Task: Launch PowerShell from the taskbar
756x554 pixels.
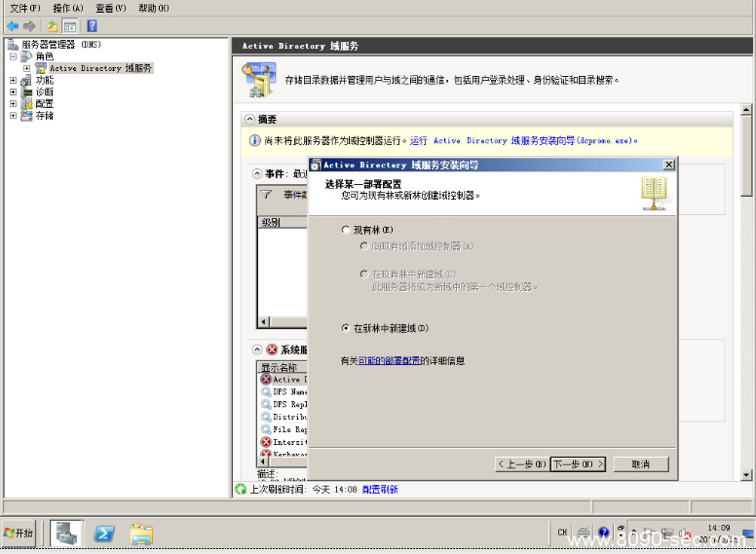Action: point(103,534)
